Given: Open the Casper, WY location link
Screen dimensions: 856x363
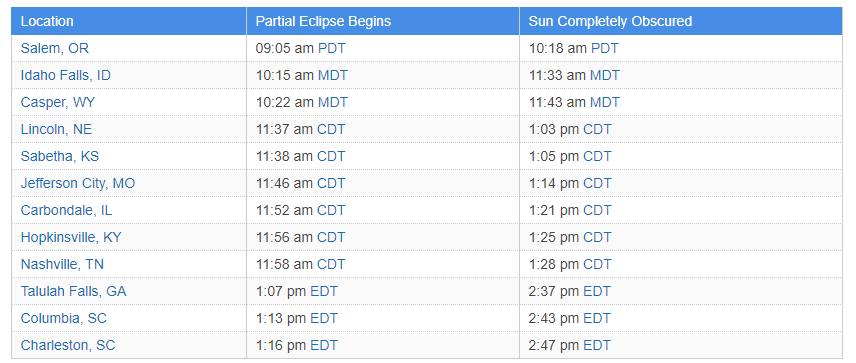Looking at the screenshot, I should pyautogui.click(x=57, y=103).
